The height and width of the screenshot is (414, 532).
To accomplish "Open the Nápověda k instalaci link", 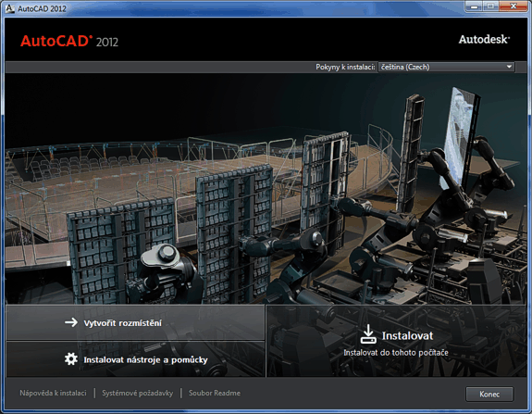I will (x=53, y=393).
